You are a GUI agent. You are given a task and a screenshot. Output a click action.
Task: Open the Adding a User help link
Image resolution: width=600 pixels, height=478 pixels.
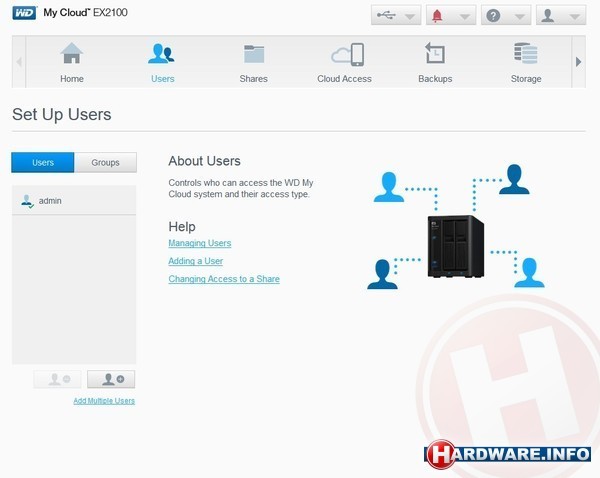point(196,261)
